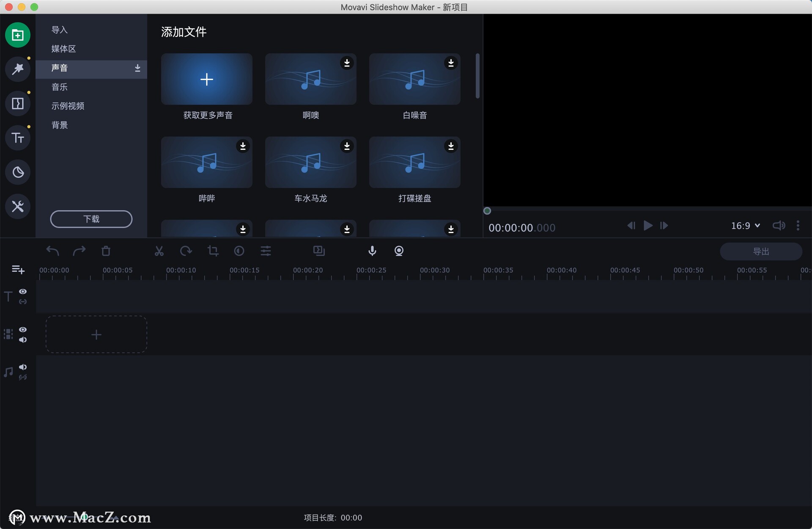Play the preview video
The height and width of the screenshot is (529, 812).
point(647,226)
